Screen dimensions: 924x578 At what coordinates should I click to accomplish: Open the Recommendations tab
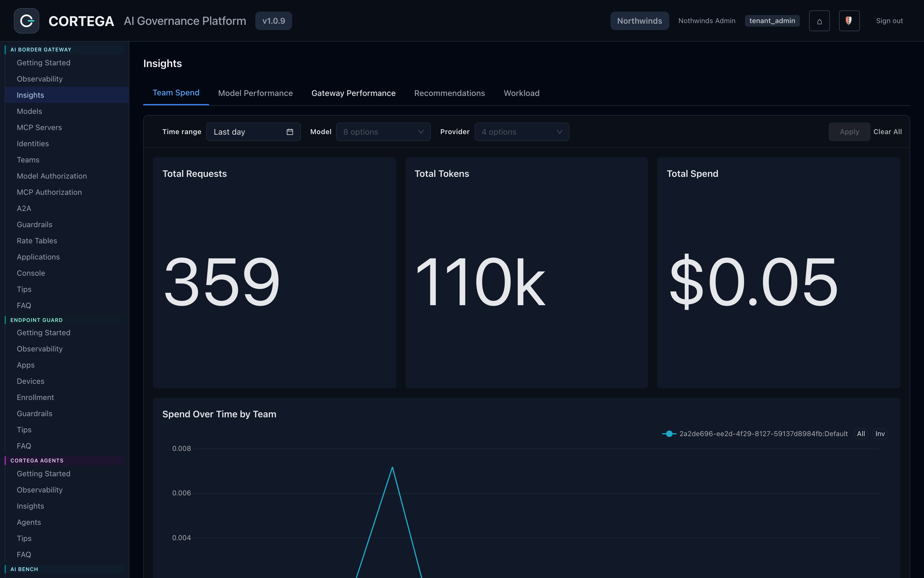click(x=449, y=93)
